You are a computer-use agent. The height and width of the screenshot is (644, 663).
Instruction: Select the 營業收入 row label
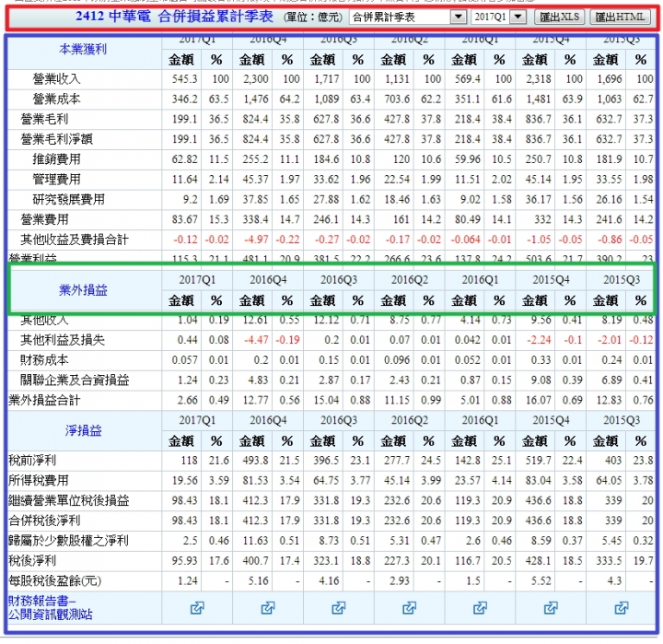[57, 78]
